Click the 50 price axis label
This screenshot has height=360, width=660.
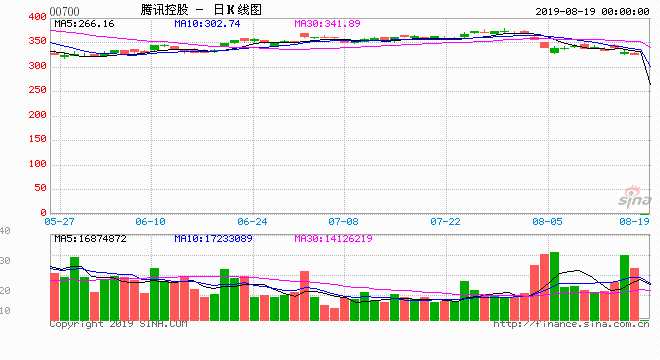[x=40, y=188]
